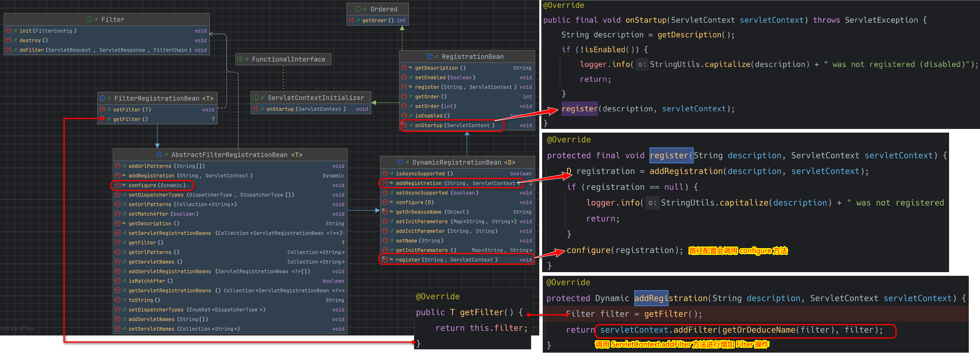Click getOrder() row in RegistrationBean
980x353 pixels.
(467, 96)
